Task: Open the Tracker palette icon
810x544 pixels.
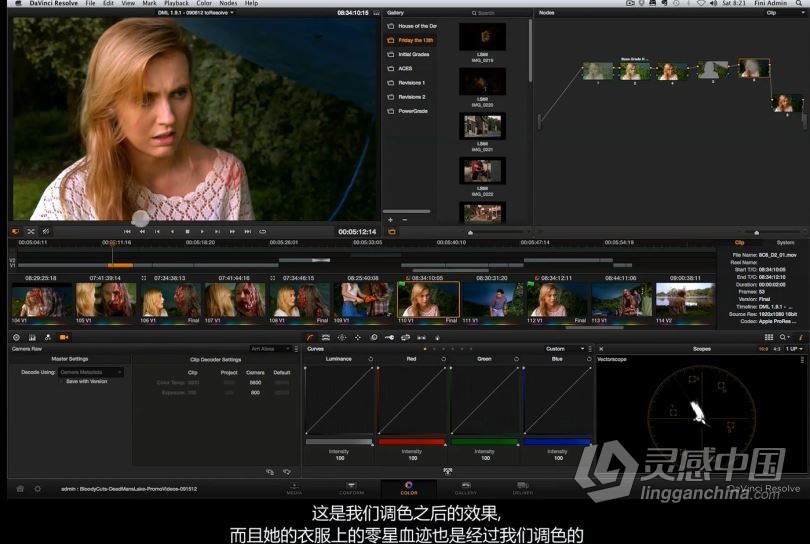Action: pos(357,337)
